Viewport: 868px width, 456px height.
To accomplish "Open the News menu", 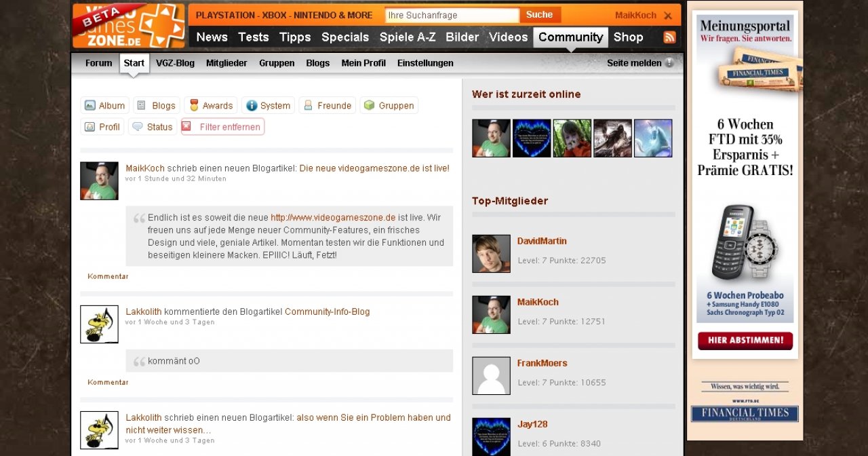I will tap(212, 37).
